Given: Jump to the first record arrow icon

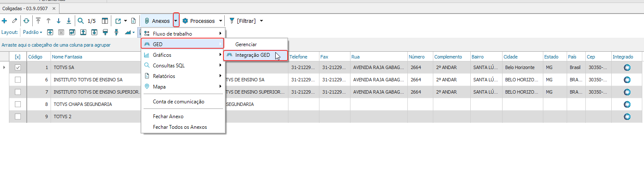Looking at the screenshot, I should click(x=38, y=21).
